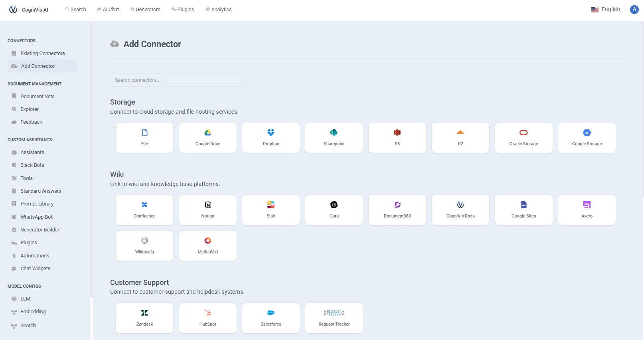This screenshot has height=340, width=644.
Task: Open LLM model config
Action: tap(42, 298)
